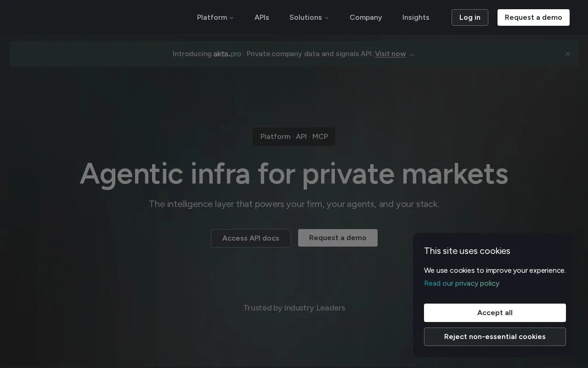Expand the Solutions menu chevron
This screenshot has height=368, width=588.
pyautogui.click(x=327, y=18)
